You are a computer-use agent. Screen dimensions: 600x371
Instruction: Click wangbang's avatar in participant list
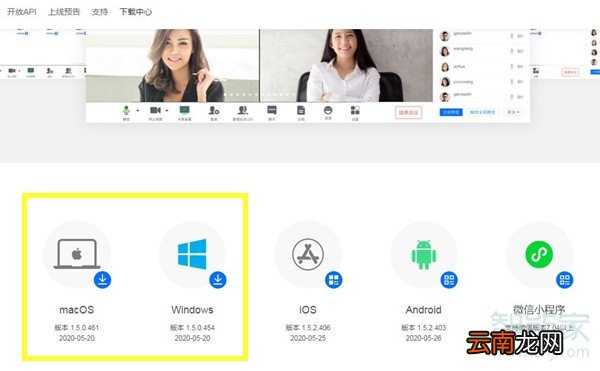click(445, 51)
